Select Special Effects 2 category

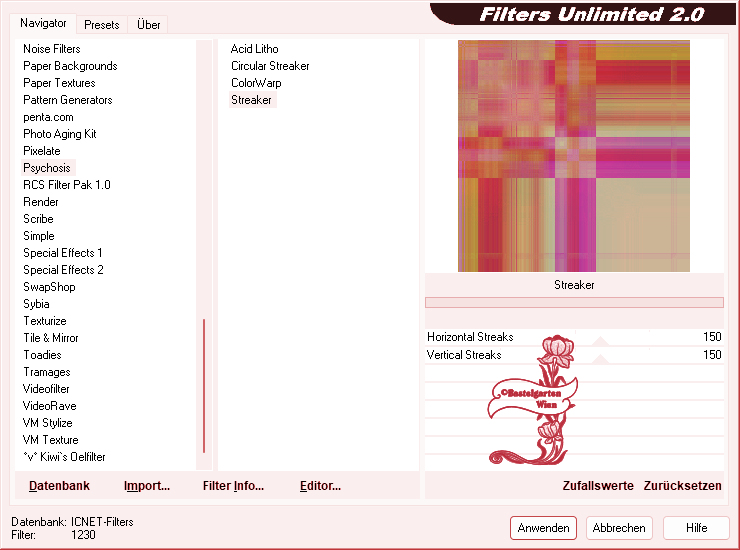click(63, 270)
